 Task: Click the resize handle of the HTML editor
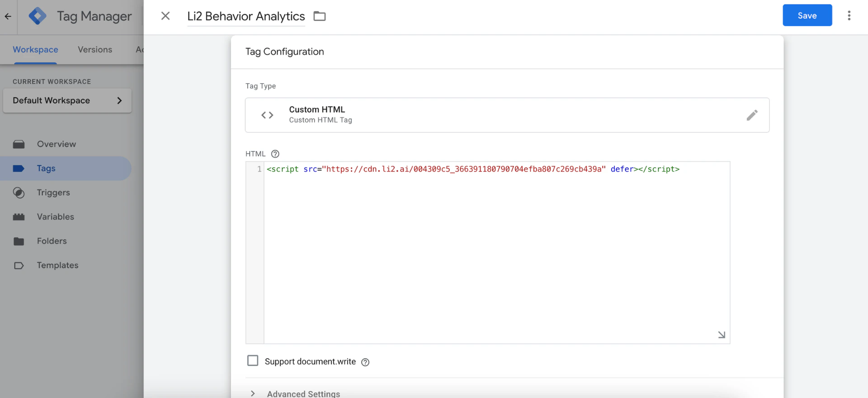[x=722, y=335]
